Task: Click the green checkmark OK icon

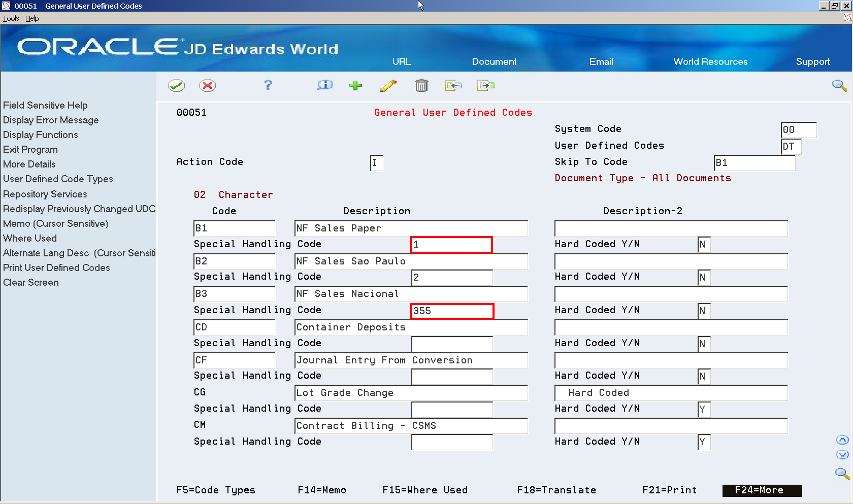Action: (177, 85)
